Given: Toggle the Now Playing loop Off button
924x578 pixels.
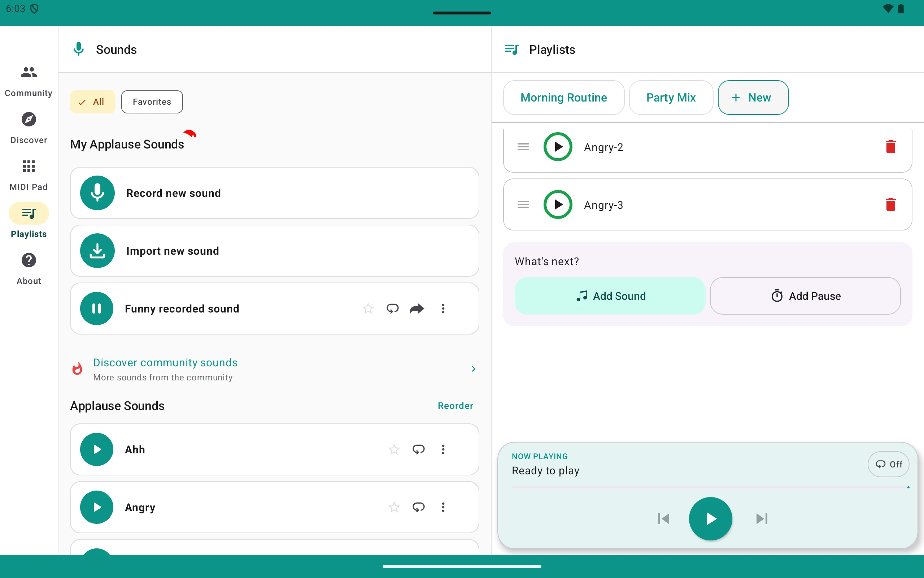Looking at the screenshot, I should click(x=888, y=464).
